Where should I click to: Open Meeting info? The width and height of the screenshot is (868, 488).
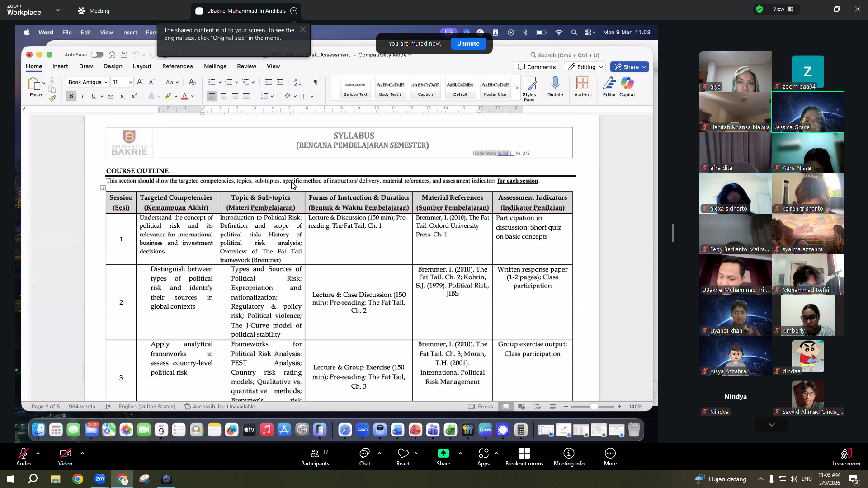pyautogui.click(x=569, y=457)
